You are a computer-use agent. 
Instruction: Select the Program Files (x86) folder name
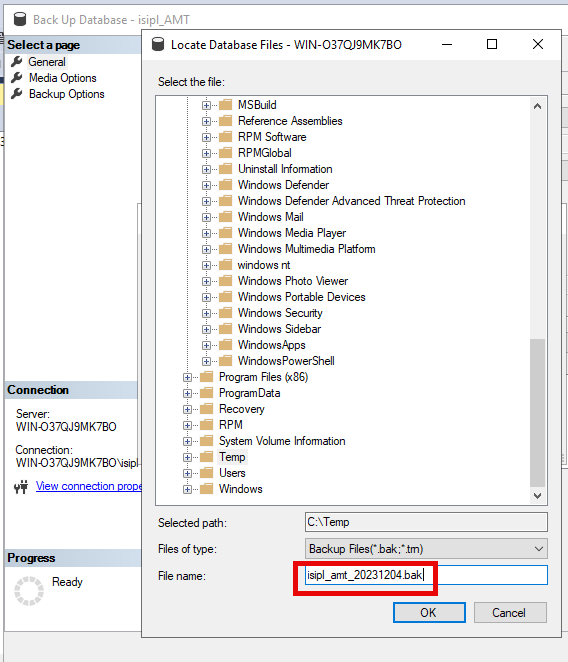(264, 377)
